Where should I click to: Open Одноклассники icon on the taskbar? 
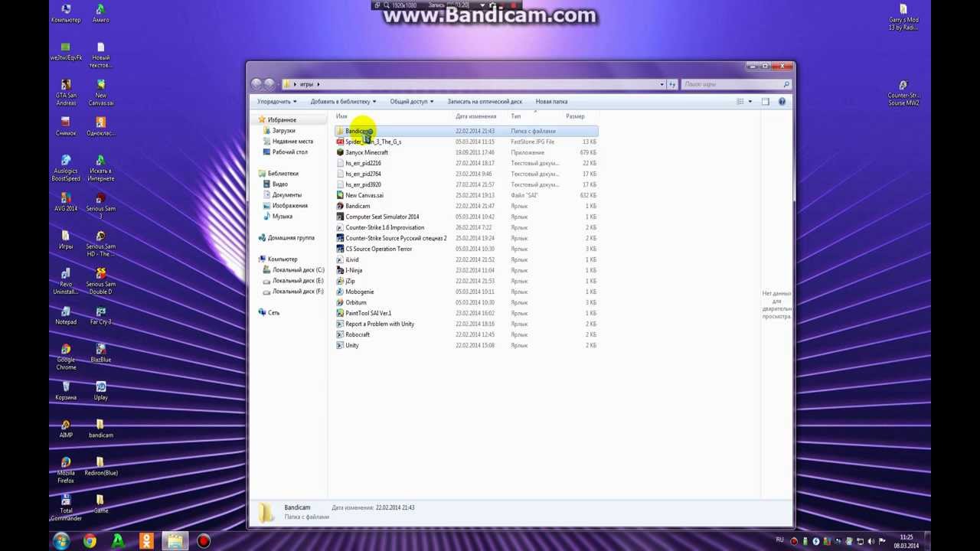point(147,541)
